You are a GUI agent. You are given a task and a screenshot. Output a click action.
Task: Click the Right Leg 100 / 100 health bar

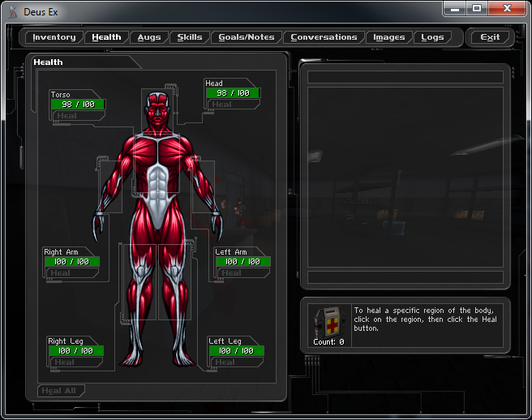(x=75, y=351)
